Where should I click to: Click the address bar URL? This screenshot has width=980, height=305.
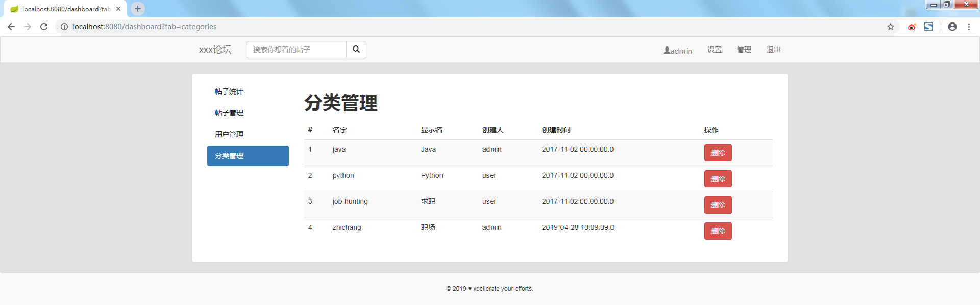coord(144,27)
